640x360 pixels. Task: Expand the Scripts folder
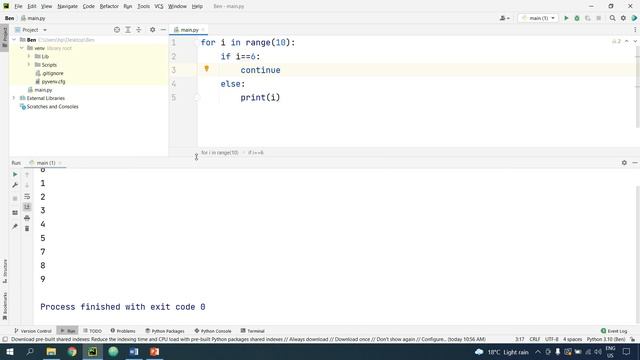tap(29, 65)
